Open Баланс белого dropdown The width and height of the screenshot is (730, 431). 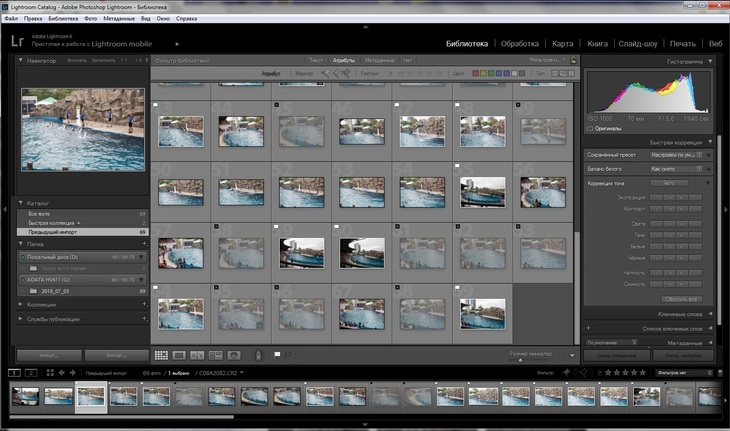tap(676, 169)
